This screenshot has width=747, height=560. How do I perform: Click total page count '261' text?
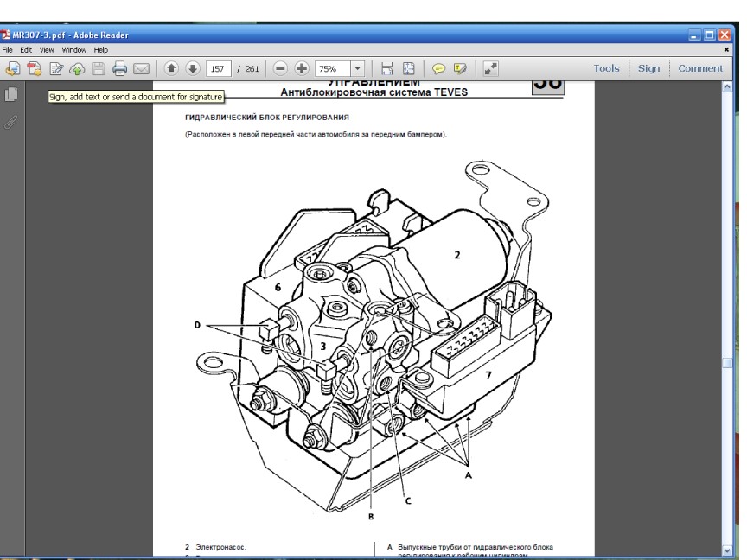tap(252, 69)
